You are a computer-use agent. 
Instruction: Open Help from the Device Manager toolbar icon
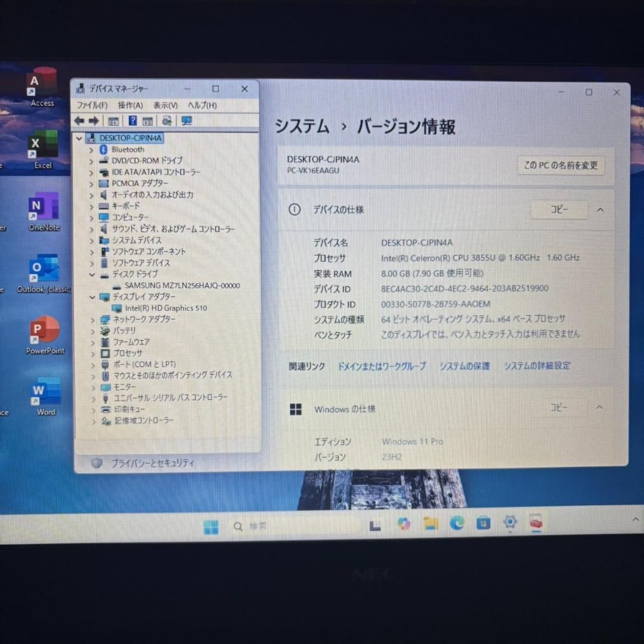(x=132, y=121)
